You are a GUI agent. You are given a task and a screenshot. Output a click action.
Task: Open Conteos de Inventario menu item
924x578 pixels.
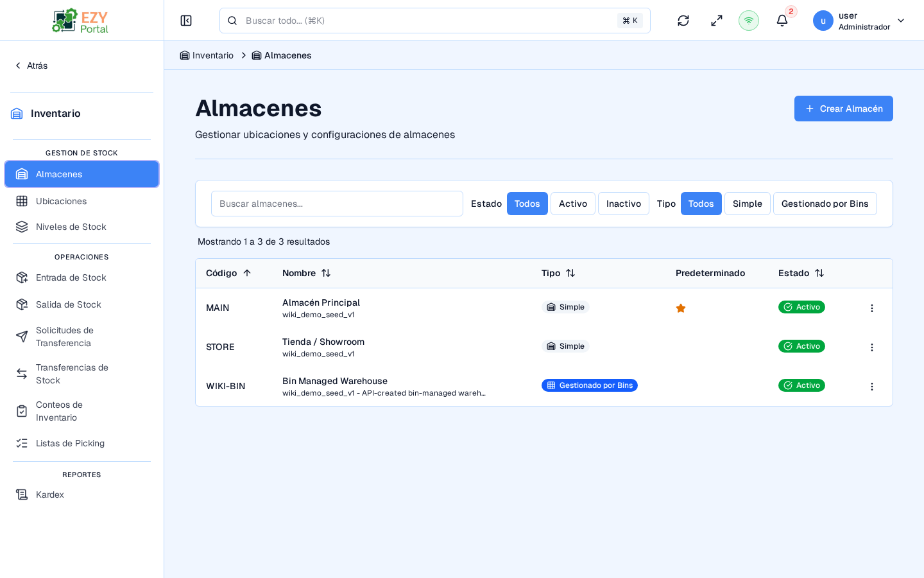[x=81, y=411]
